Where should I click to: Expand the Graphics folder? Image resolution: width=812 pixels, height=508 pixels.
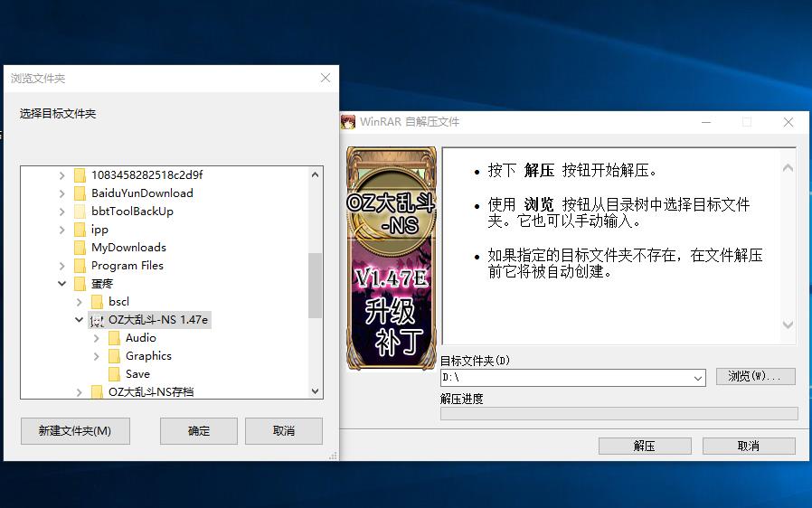click(97, 357)
